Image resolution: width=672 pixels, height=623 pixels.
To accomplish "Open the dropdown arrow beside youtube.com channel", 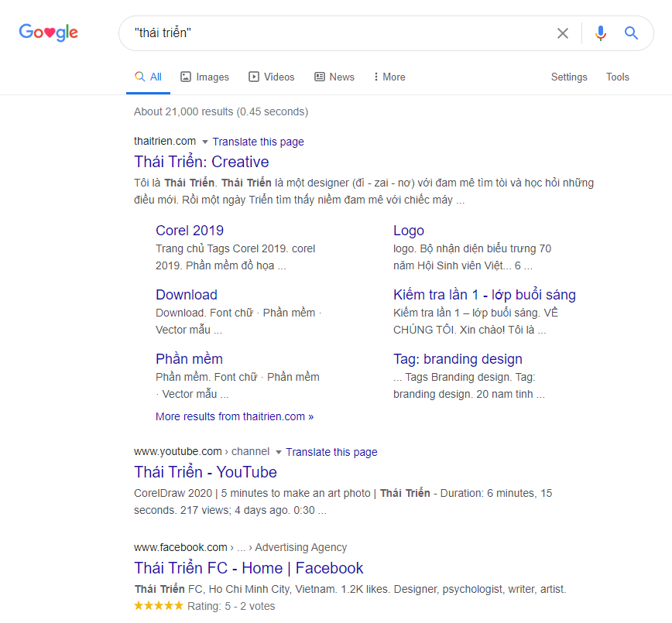I will pos(279,451).
